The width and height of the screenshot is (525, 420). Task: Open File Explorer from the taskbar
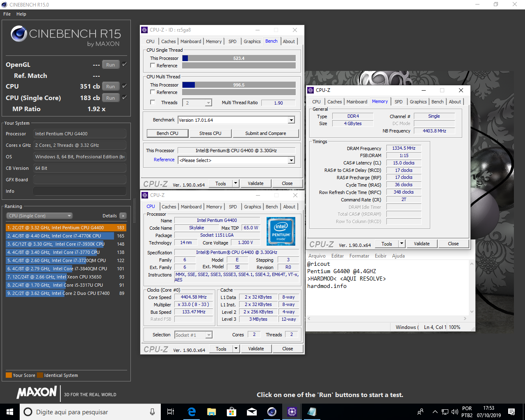212,412
